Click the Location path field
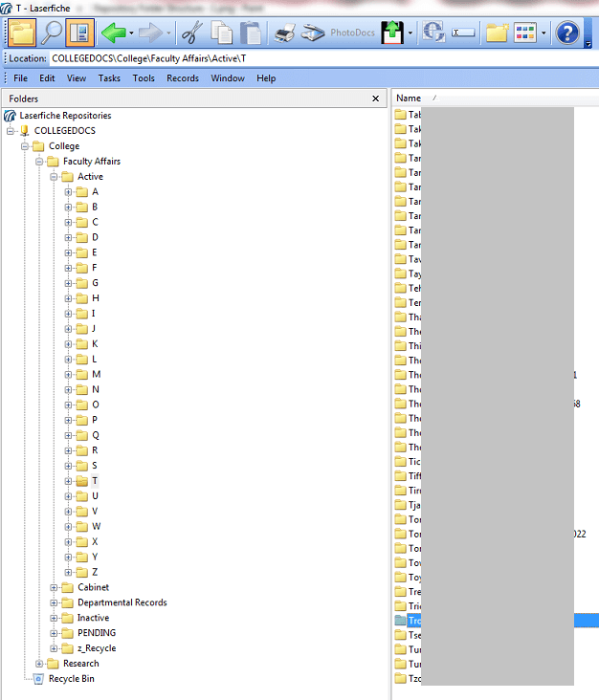Screen dimensions: 599x700 coord(323,58)
